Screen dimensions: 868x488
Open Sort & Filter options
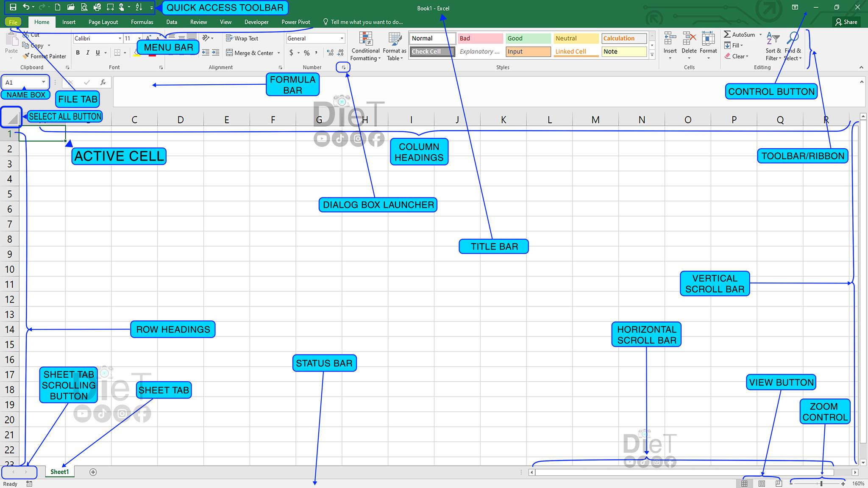click(x=773, y=47)
